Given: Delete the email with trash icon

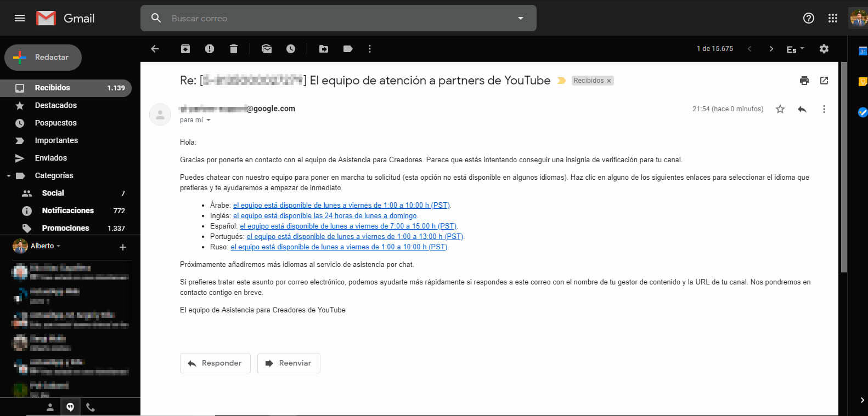Looking at the screenshot, I should point(234,49).
